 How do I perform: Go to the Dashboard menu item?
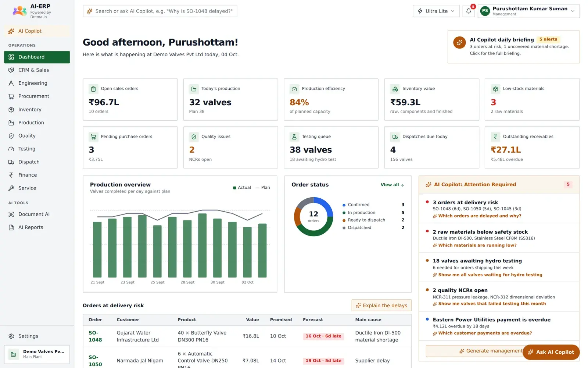click(x=37, y=57)
